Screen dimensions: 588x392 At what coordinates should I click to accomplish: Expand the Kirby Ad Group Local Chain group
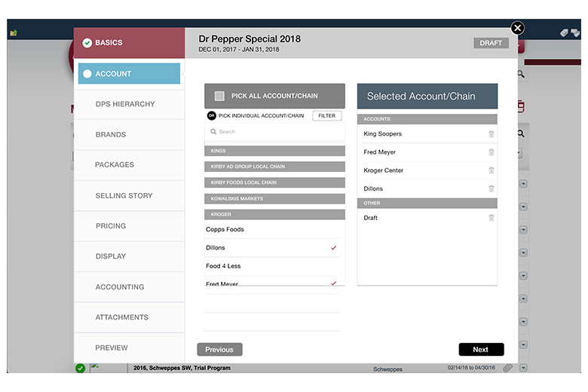click(274, 167)
